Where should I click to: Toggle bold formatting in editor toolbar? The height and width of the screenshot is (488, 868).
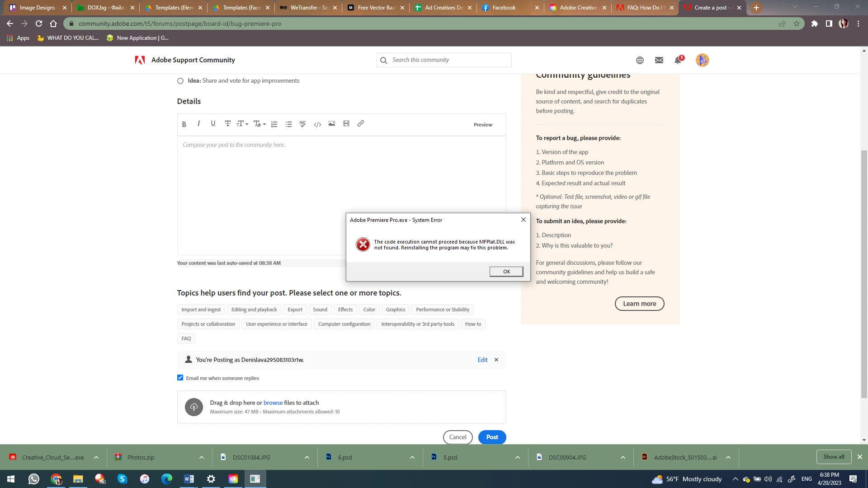tap(184, 124)
